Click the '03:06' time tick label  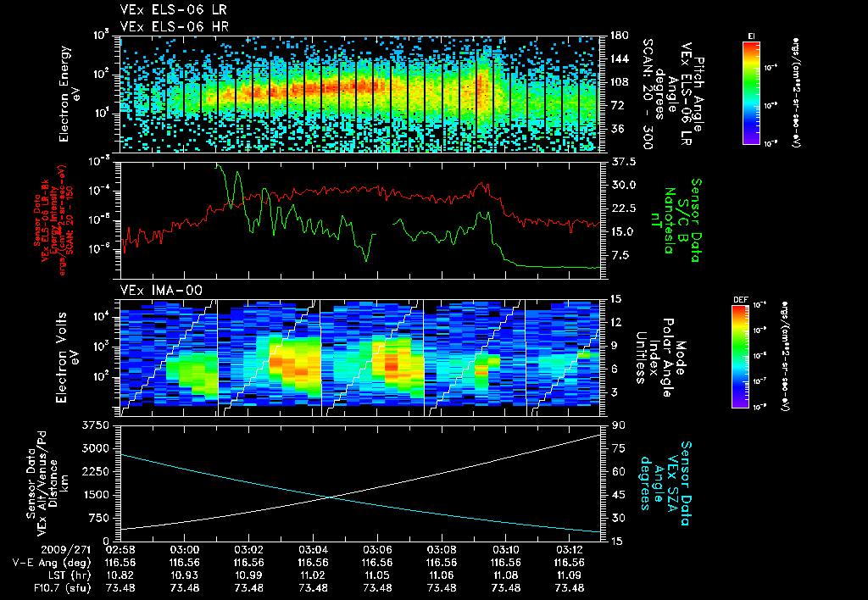pyautogui.click(x=377, y=550)
